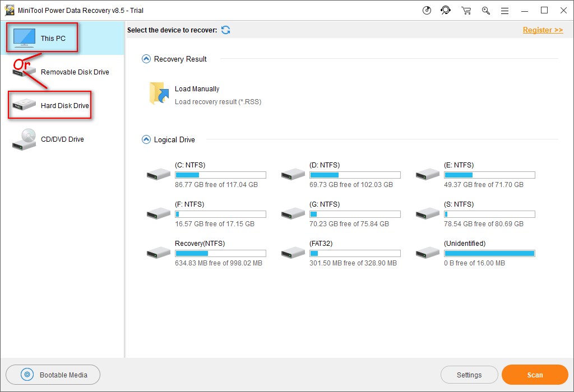
Task: Click the Hard Disk Drive icon
Action: click(24, 105)
